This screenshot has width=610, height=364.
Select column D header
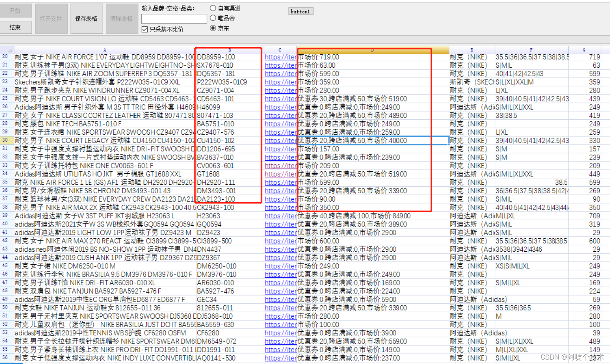coord(372,50)
